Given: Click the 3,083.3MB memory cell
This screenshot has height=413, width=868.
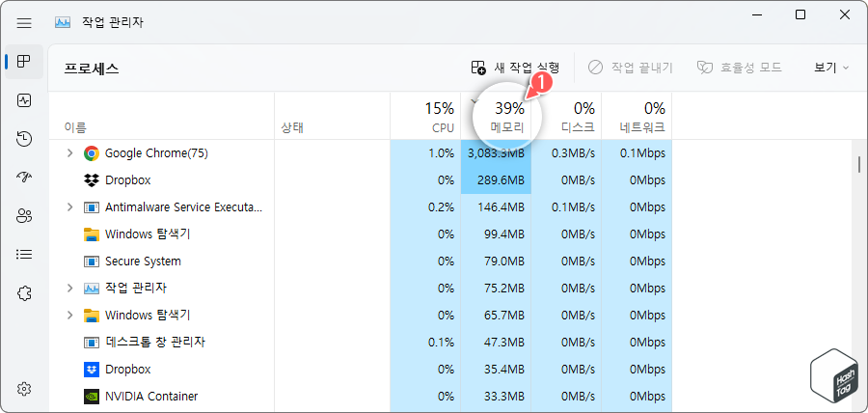Looking at the screenshot, I should tap(496, 153).
